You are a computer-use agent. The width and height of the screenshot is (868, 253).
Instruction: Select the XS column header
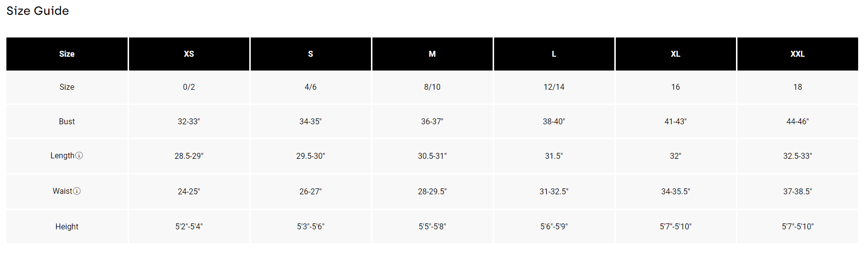pos(189,54)
